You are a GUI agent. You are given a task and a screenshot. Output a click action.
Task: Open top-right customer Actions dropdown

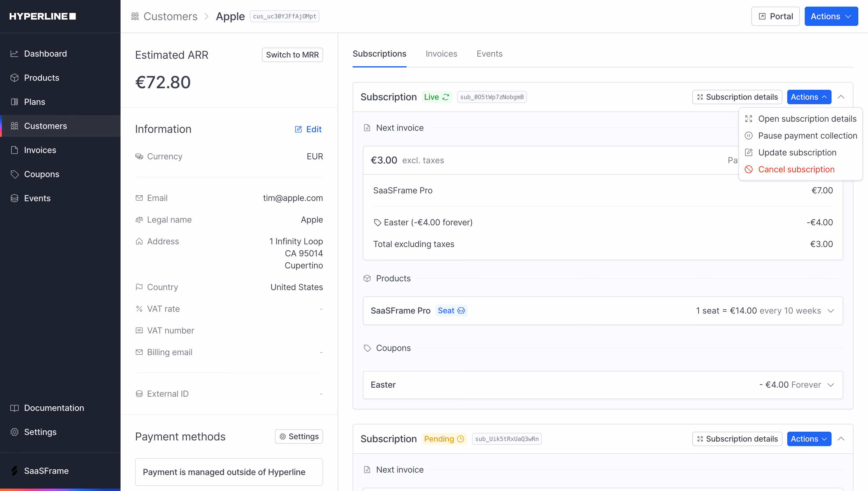[831, 16]
